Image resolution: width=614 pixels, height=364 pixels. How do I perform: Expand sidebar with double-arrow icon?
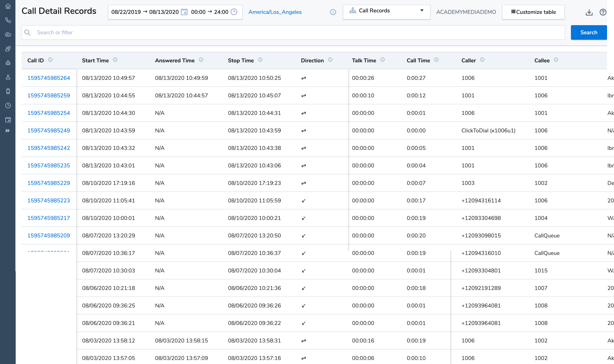[8, 131]
